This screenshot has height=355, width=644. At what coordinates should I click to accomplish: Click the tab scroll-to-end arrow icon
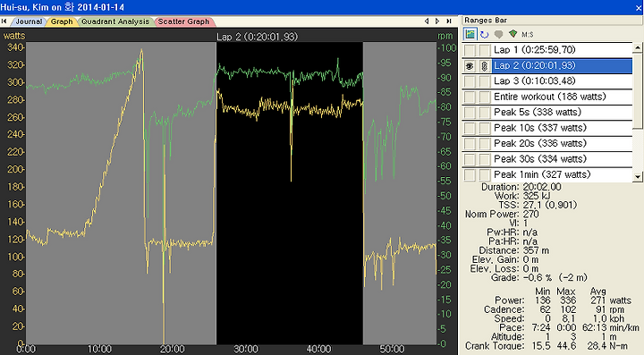pos(449,21)
